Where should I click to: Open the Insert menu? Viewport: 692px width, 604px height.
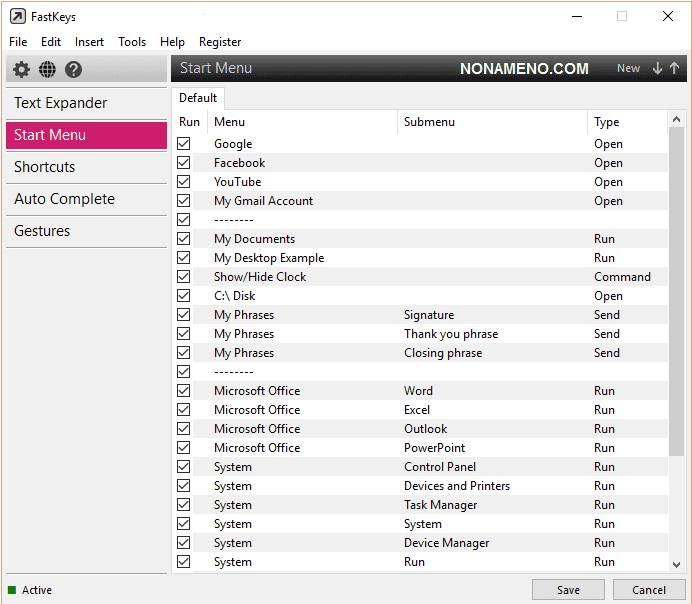click(89, 42)
